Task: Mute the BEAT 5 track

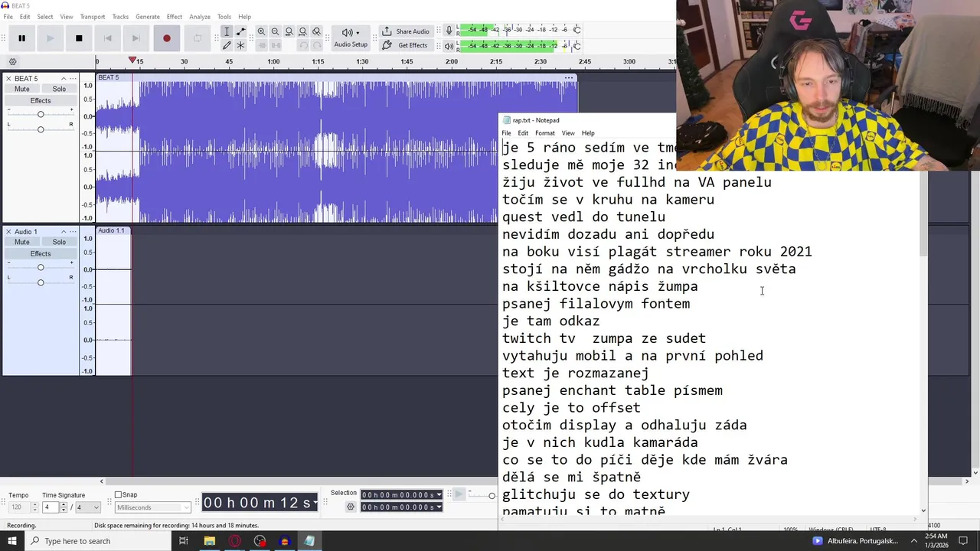Action: (22, 89)
